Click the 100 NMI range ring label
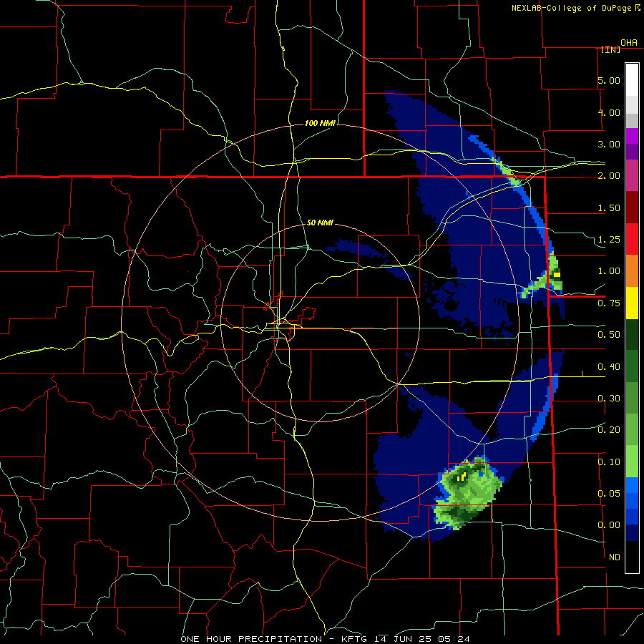Image resolution: width=644 pixels, height=644 pixels. (320, 123)
